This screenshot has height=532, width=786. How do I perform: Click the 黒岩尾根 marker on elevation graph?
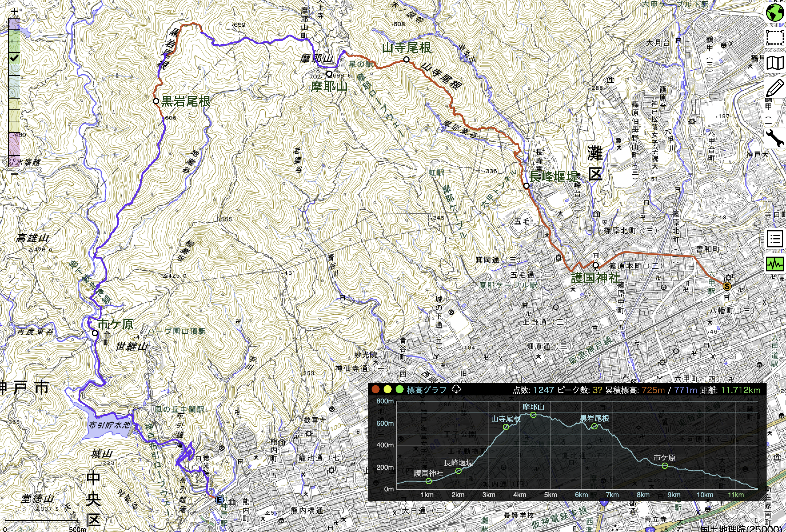point(594,427)
